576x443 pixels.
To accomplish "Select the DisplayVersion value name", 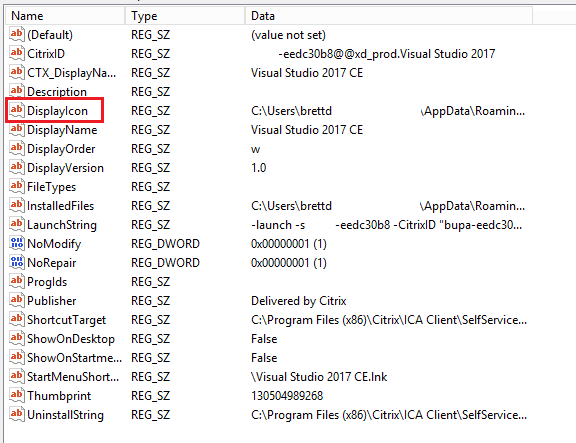I will [65, 168].
